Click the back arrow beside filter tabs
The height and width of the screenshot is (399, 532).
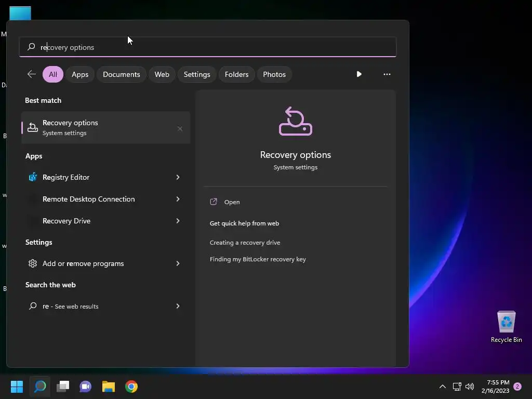(32, 74)
